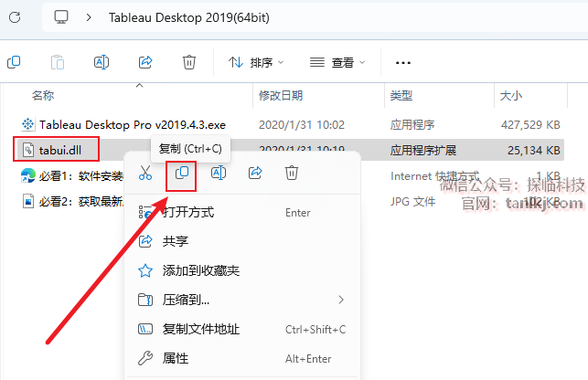
Task: Click the toolbar paste icon
Action: coord(58,62)
